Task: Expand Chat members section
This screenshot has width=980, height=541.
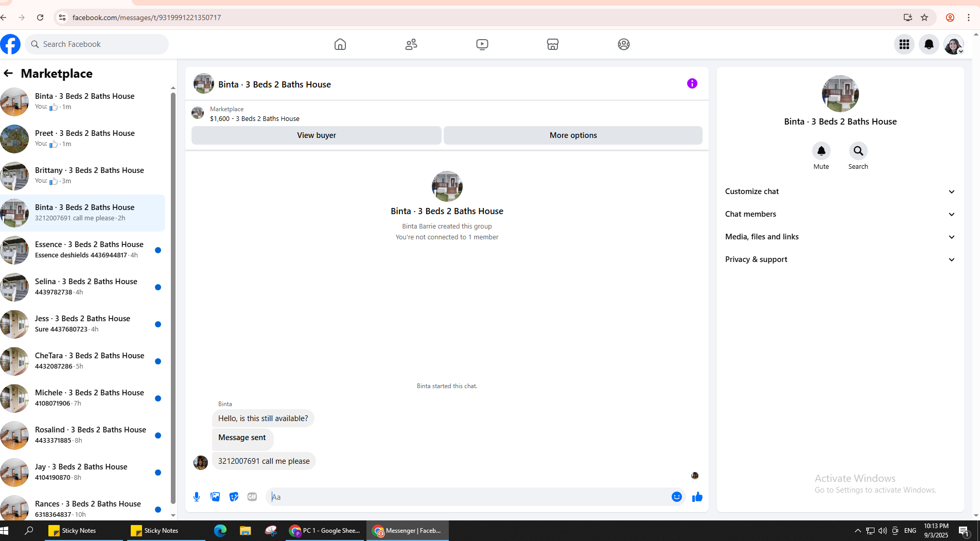Action: tap(840, 214)
